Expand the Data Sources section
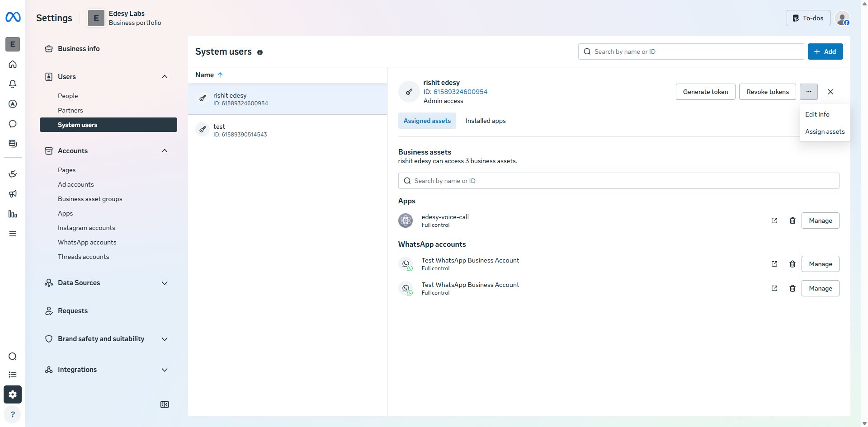The image size is (868, 427). click(x=165, y=283)
